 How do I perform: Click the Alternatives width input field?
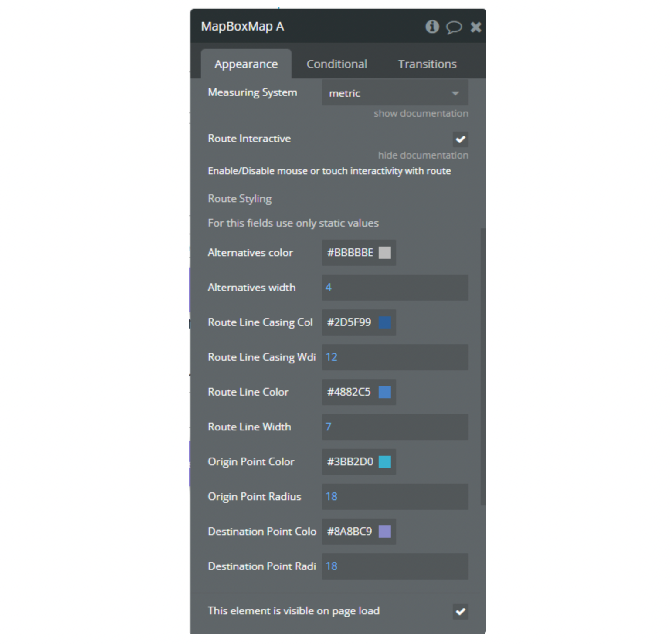point(394,288)
